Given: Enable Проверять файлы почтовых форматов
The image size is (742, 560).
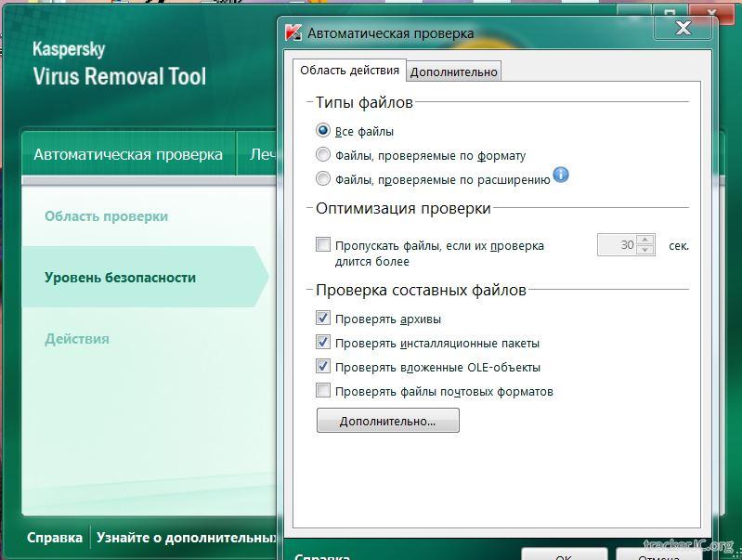Looking at the screenshot, I should click(x=323, y=391).
